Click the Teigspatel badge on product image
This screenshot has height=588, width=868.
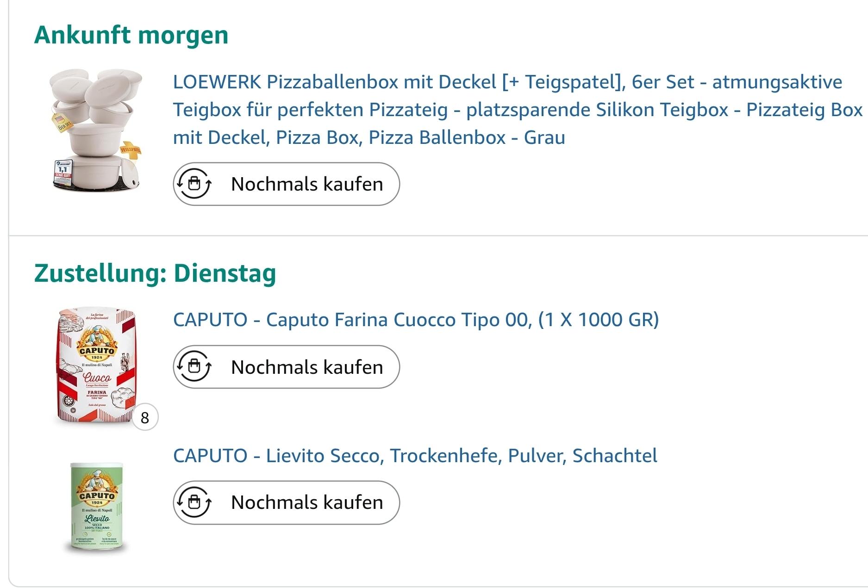[x=131, y=150]
